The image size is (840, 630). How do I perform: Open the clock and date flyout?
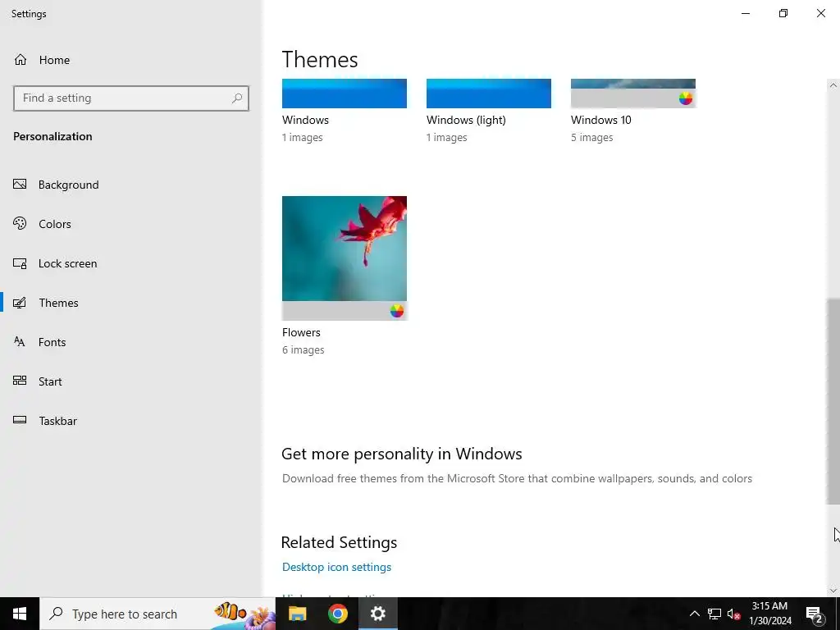[769, 614]
